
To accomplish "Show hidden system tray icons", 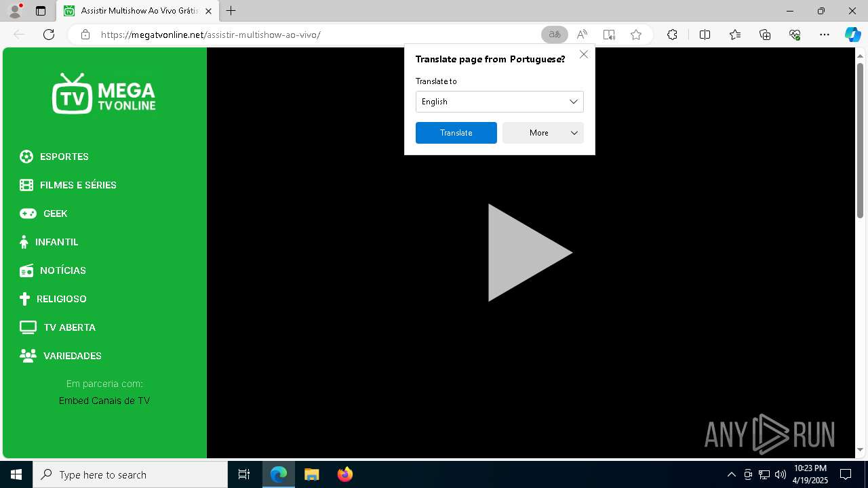I will coord(731,474).
